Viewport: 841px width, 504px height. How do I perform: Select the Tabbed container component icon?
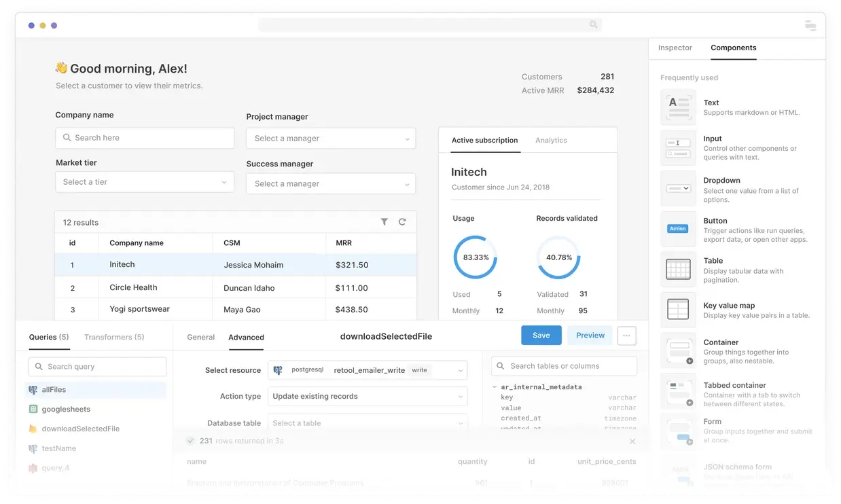[678, 391]
